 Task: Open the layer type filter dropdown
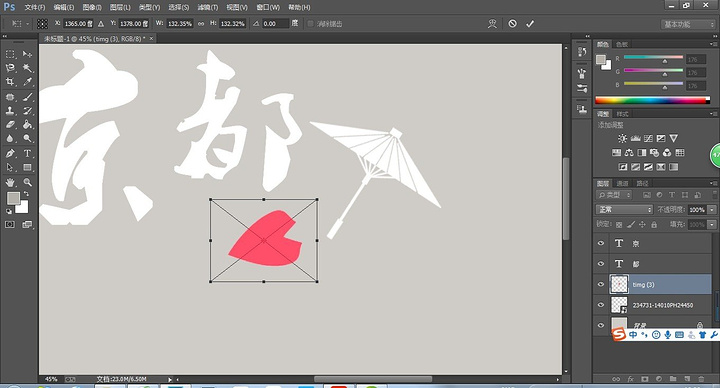click(x=615, y=195)
